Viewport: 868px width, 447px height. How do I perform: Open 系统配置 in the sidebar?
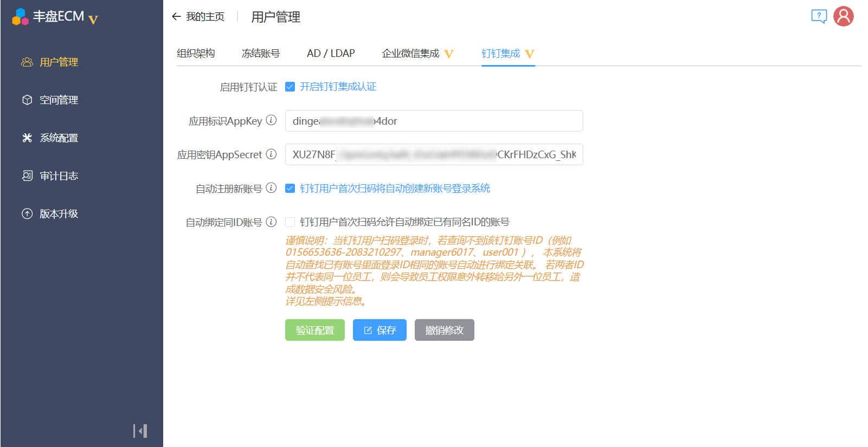(59, 138)
